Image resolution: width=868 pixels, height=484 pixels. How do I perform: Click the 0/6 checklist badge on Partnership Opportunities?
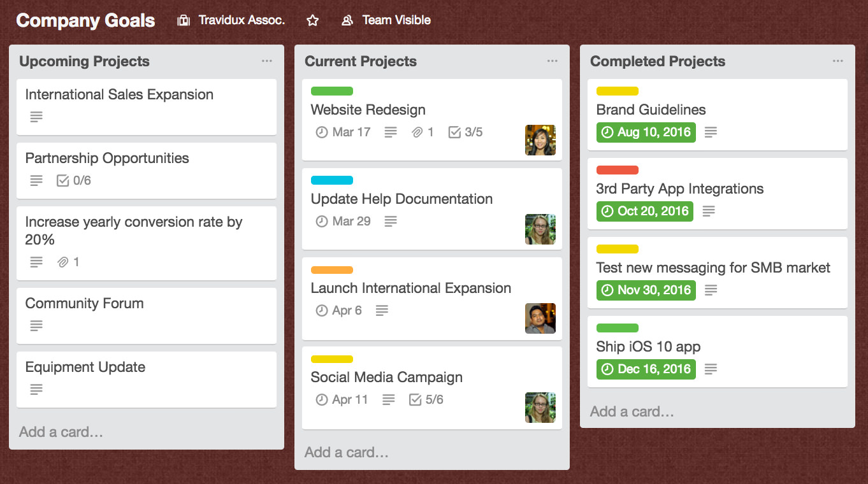[x=74, y=181]
